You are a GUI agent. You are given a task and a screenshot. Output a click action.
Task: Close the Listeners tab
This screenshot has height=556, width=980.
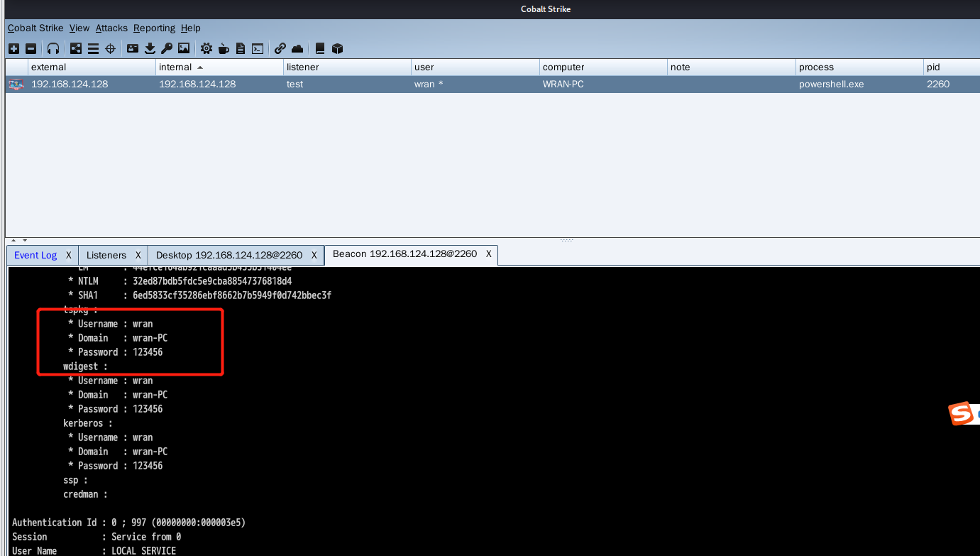[x=138, y=255]
